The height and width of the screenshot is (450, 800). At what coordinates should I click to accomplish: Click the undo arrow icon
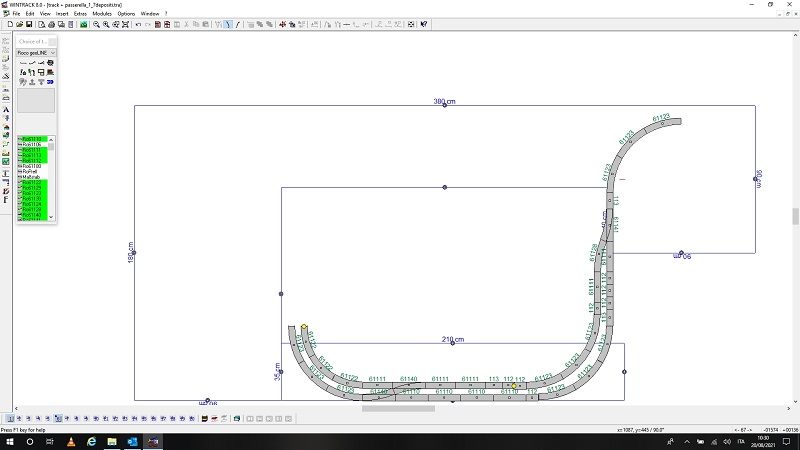(x=139, y=24)
